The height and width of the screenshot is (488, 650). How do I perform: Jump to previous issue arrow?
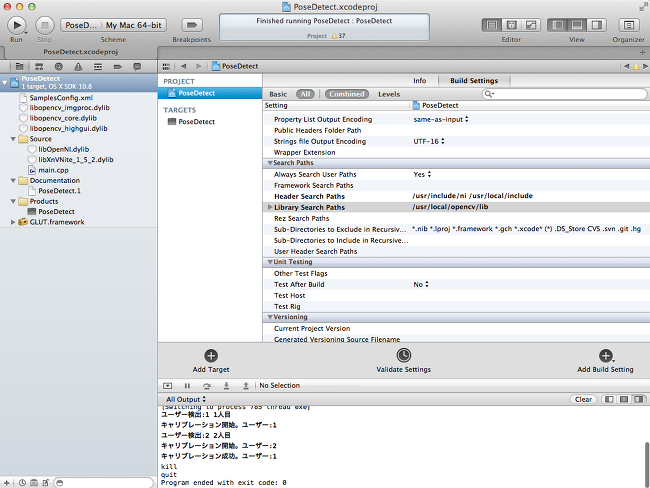coord(626,66)
